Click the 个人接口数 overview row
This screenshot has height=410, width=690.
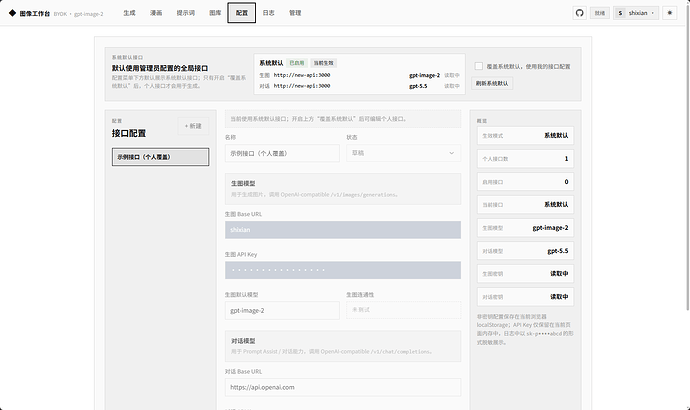525,158
